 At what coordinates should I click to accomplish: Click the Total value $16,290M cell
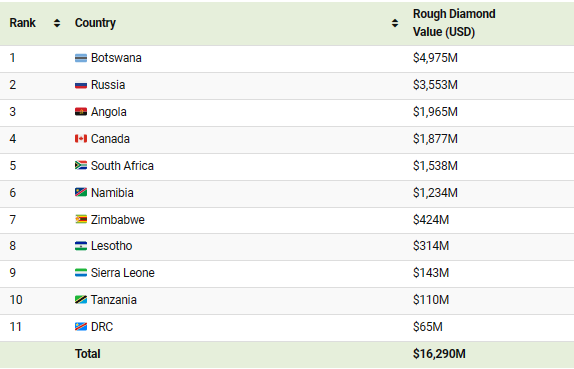pos(439,354)
